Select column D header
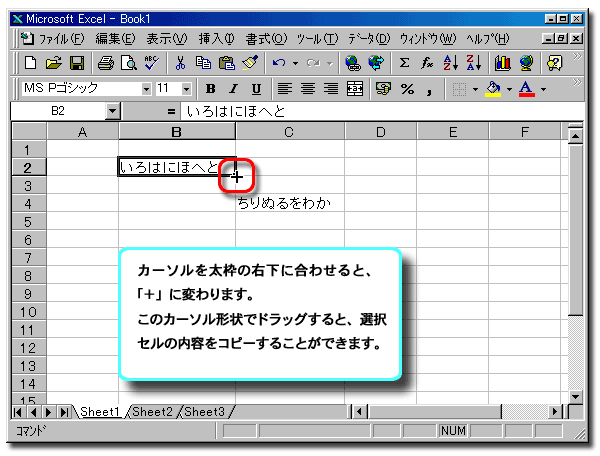600x456 pixels. [380, 132]
